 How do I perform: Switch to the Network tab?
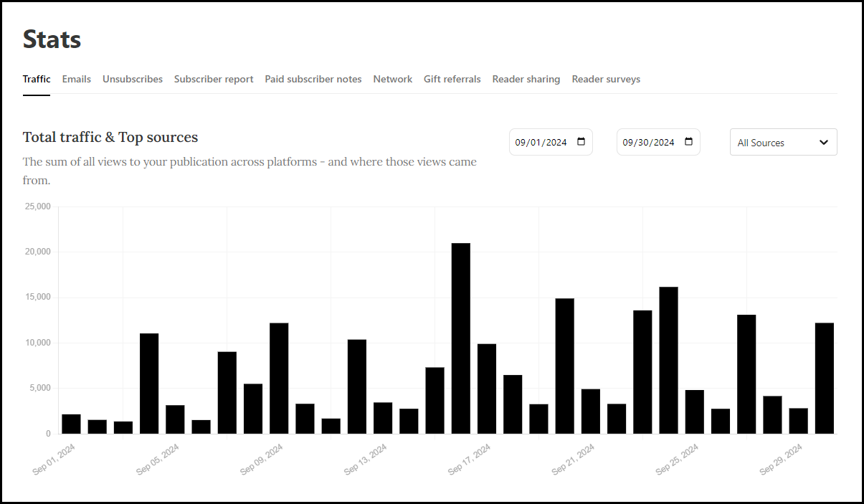pos(393,79)
